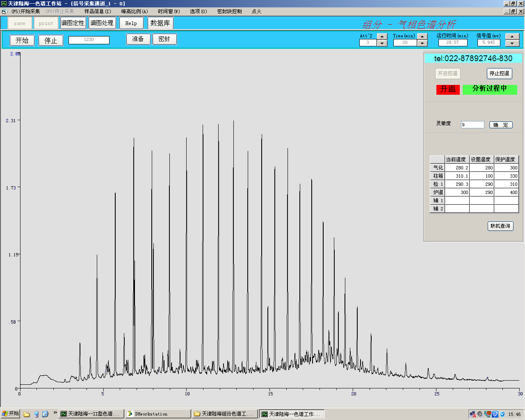Expand the quick launch chevron
The width and height of the screenshot is (525, 420).
coord(55,413)
